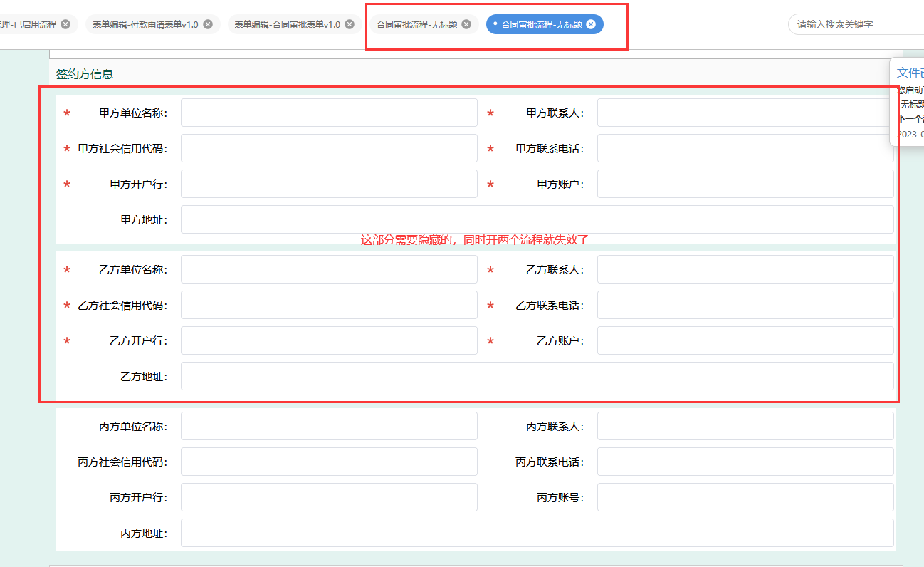Viewport: 924px width, 567px height.
Task: Click the 乙方联系人 input field
Action: [x=745, y=269]
